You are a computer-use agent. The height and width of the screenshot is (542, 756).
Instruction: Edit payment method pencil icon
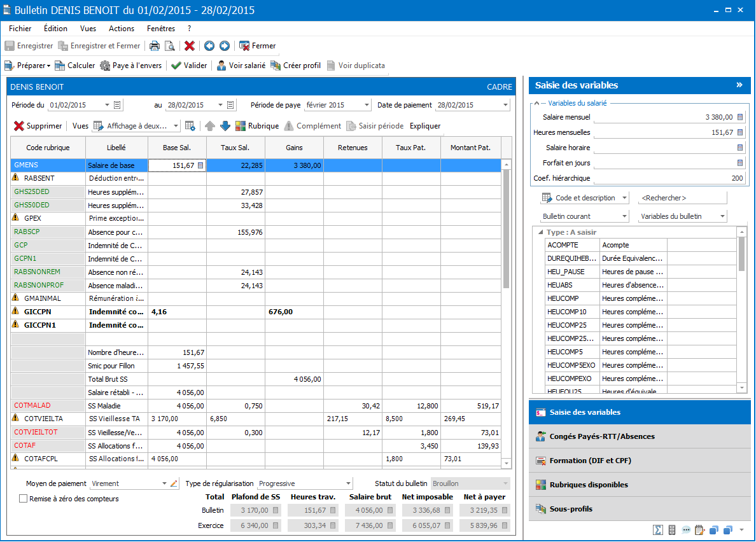[x=174, y=483]
